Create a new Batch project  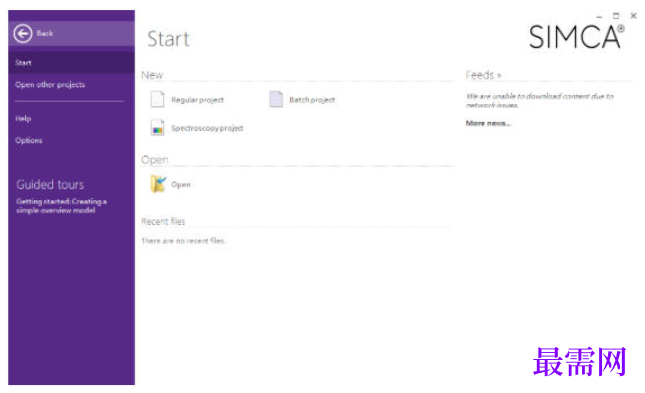pyautogui.click(x=312, y=100)
